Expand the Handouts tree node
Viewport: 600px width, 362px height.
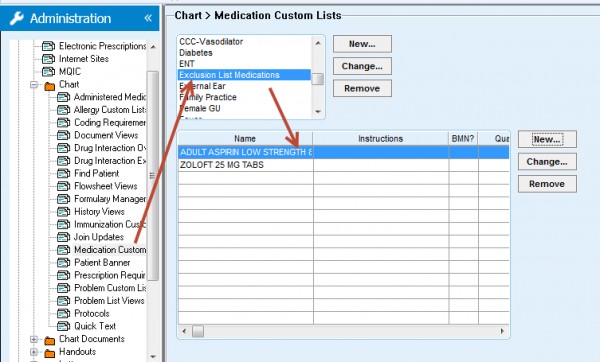tap(34, 352)
